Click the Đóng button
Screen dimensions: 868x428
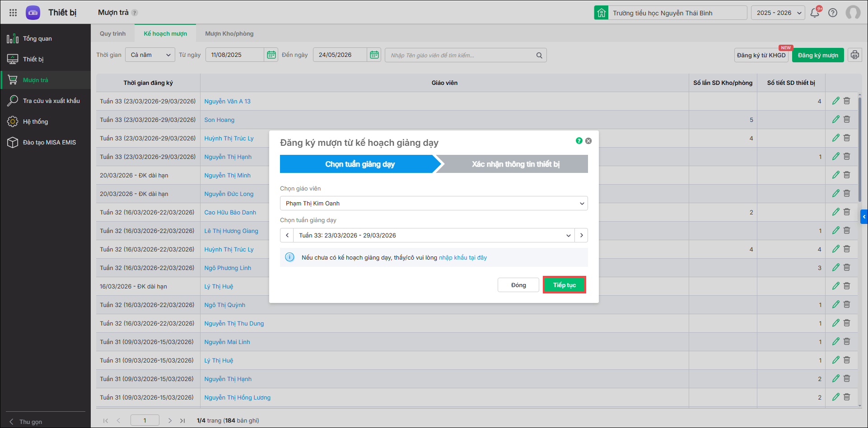518,285
